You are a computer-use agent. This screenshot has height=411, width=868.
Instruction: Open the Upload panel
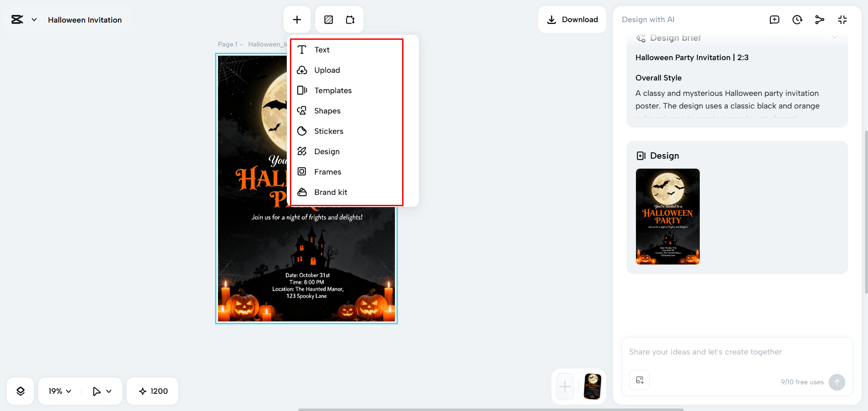[327, 70]
